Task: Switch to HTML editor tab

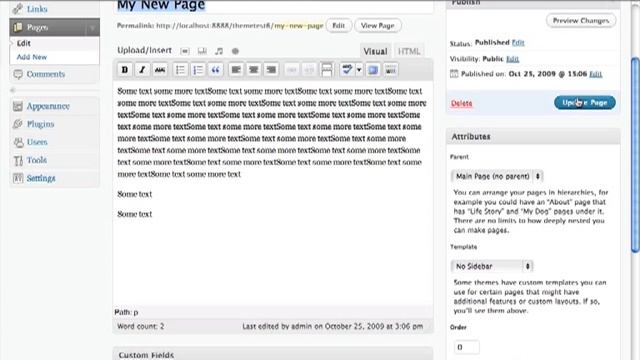Action: tap(409, 51)
